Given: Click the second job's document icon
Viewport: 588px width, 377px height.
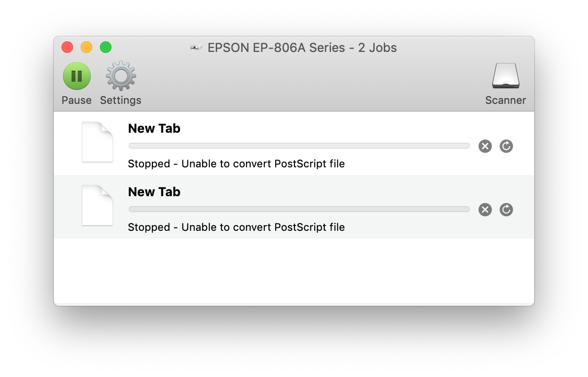Looking at the screenshot, I should click(98, 205).
